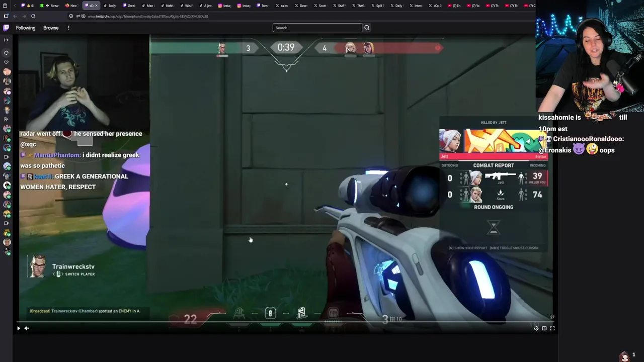Click the magnifier search button
644x362 pixels.
coord(367,28)
